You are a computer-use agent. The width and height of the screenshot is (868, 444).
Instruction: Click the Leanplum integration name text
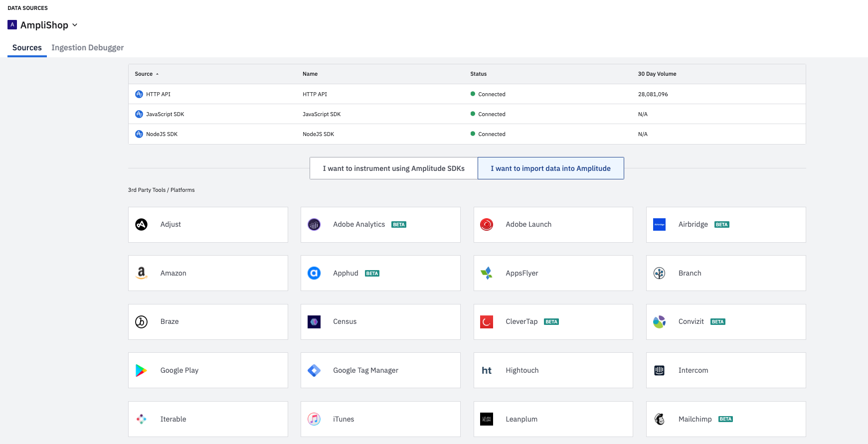click(x=521, y=419)
